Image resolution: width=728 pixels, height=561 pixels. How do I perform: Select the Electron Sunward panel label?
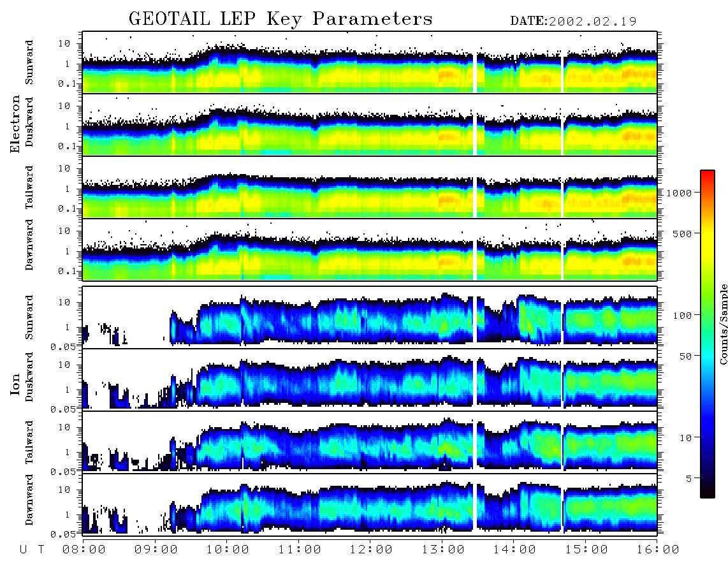tap(29, 62)
